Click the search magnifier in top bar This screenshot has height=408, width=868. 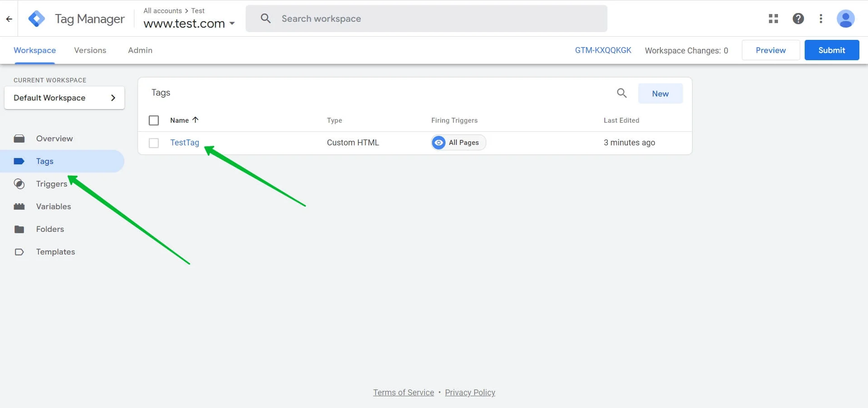(266, 19)
